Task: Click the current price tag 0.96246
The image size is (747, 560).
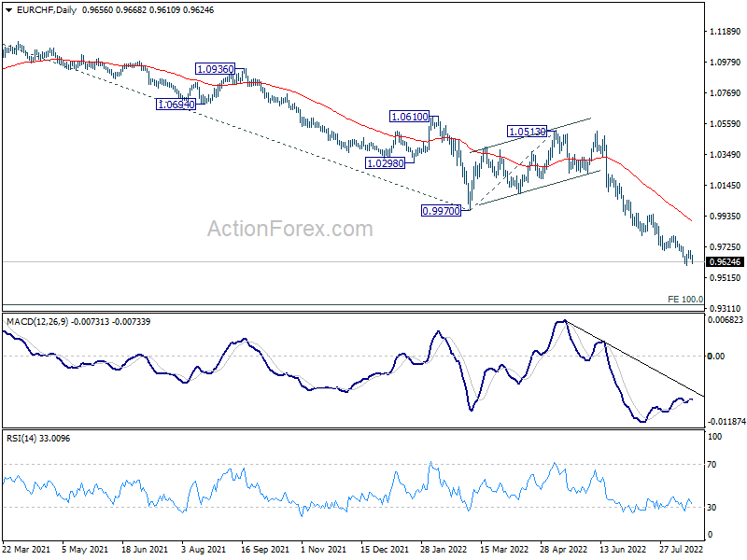Action: point(726,262)
